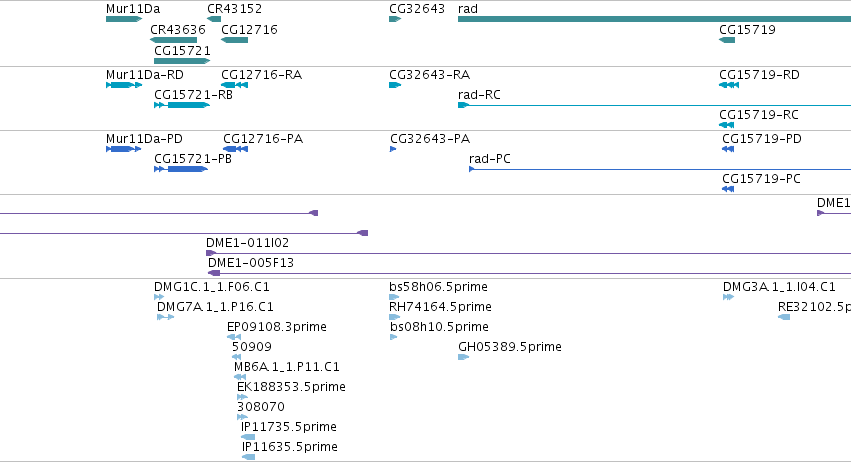Click the CG15721-PB blue protein glyph
Screen dimensions: 851x462
pos(181,169)
